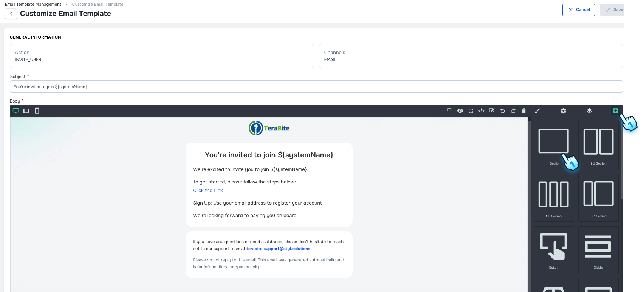Open the layers panel icon
The width and height of the screenshot is (644, 292).
tap(589, 111)
